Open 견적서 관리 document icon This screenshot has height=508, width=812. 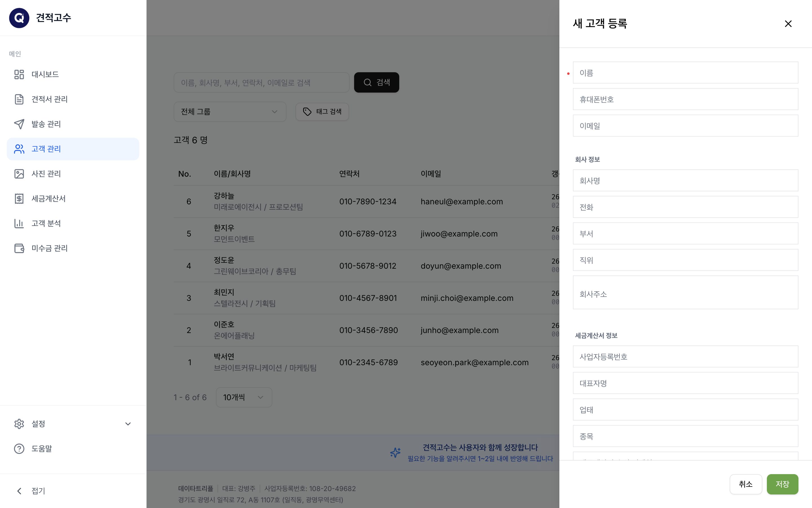click(19, 99)
